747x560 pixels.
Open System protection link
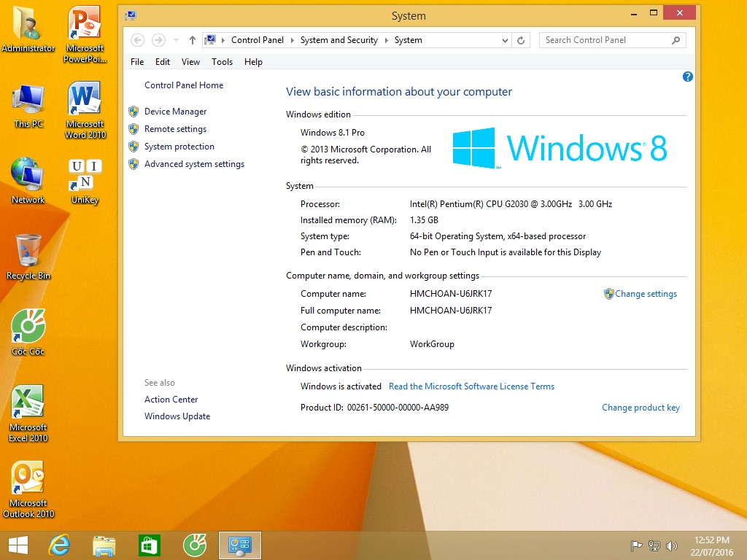click(x=179, y=147)
